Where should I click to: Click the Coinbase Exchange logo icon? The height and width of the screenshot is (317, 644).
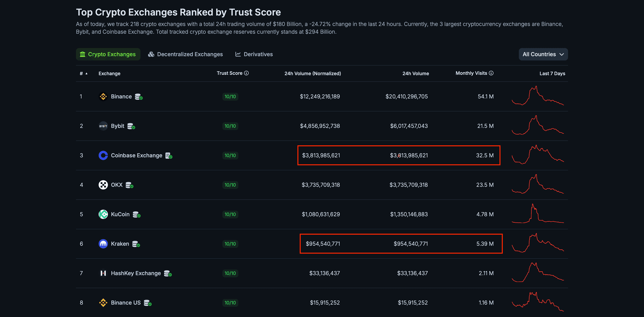pyautogui.click(x=103, y=155)
